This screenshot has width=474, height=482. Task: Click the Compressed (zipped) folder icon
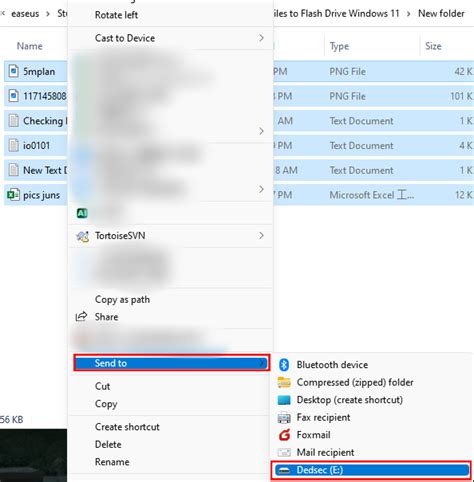tap(284, 382)
